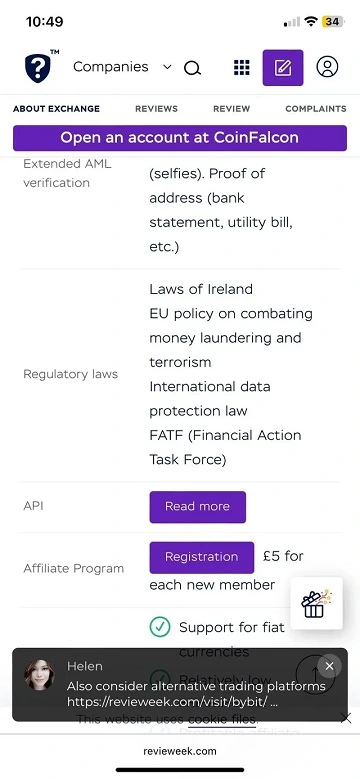Image resolution: width=360 pixels, height=779 pixels.
Task: Open the bybit link in Helen's message
Action: click(172, 702)
